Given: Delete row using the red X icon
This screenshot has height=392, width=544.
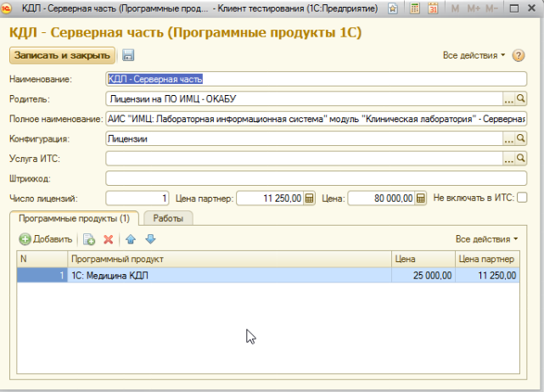Looking at the screenshot, I should [109, 239].
